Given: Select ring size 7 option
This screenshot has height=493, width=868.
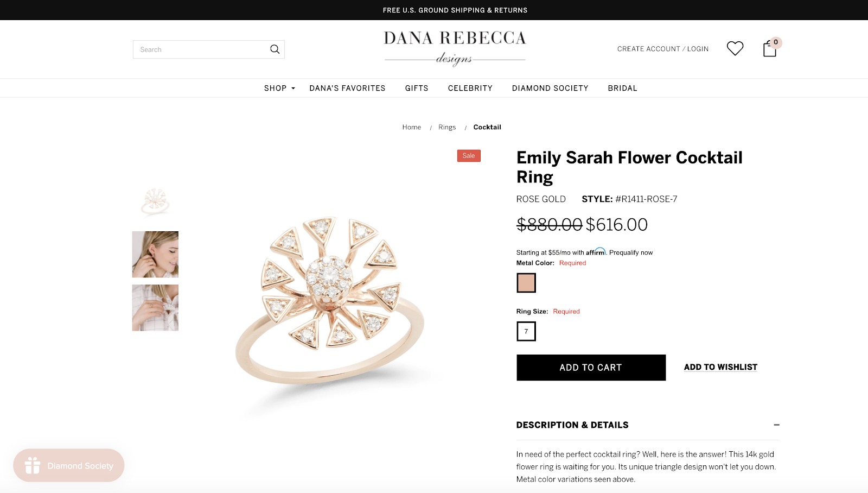Looking at the screenshot, I should [x=526, y=331].
